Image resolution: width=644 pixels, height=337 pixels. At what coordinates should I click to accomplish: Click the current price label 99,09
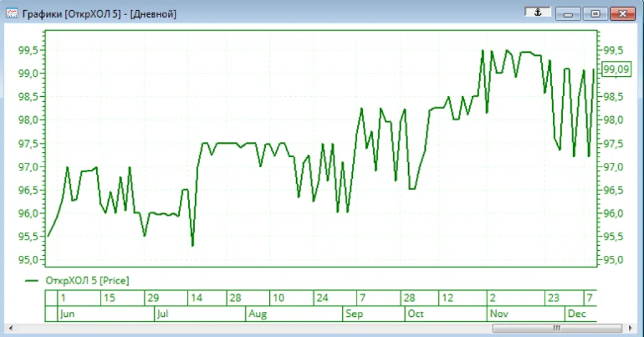point(616,70)
